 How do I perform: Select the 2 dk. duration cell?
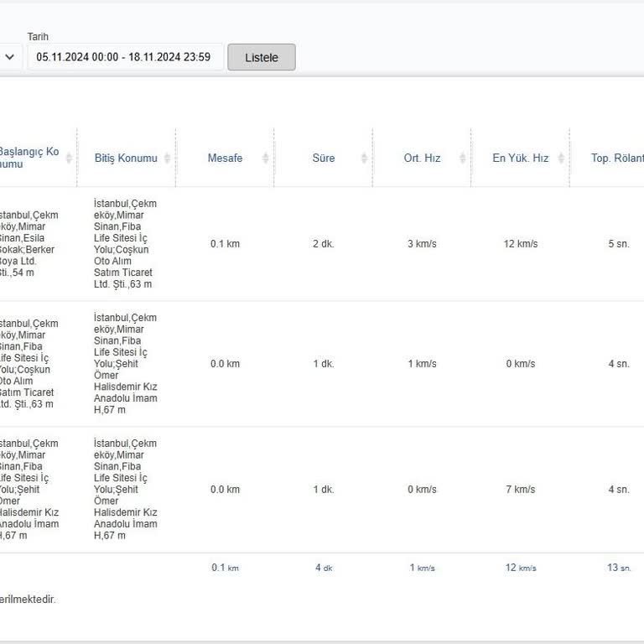pos(324,244)
